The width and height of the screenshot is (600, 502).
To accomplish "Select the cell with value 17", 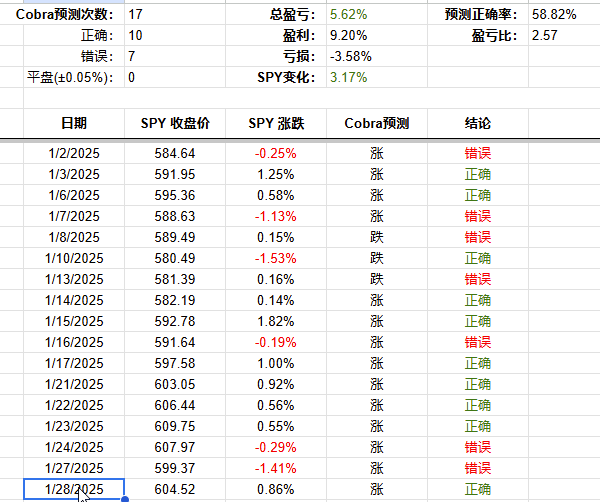I will point(175,15).
